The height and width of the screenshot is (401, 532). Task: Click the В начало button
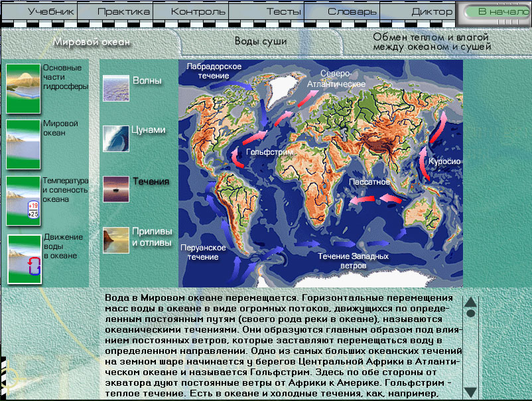coord(498,11)
